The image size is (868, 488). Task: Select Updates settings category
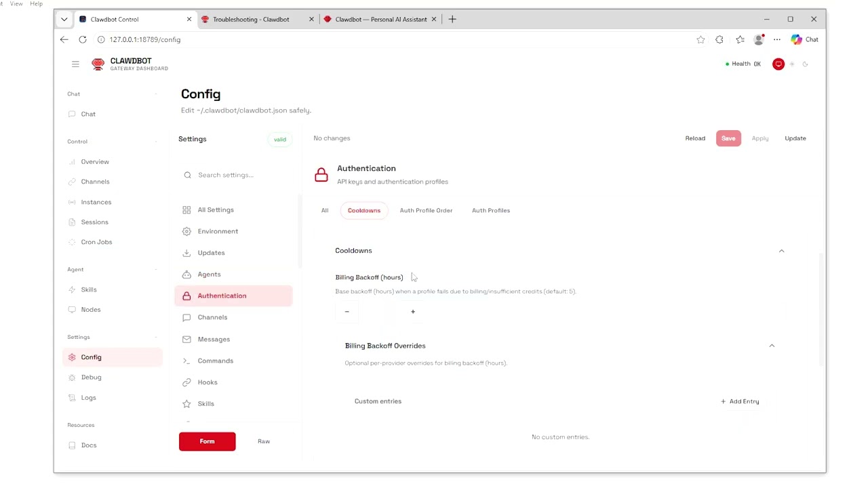click(x=233, y=253)
